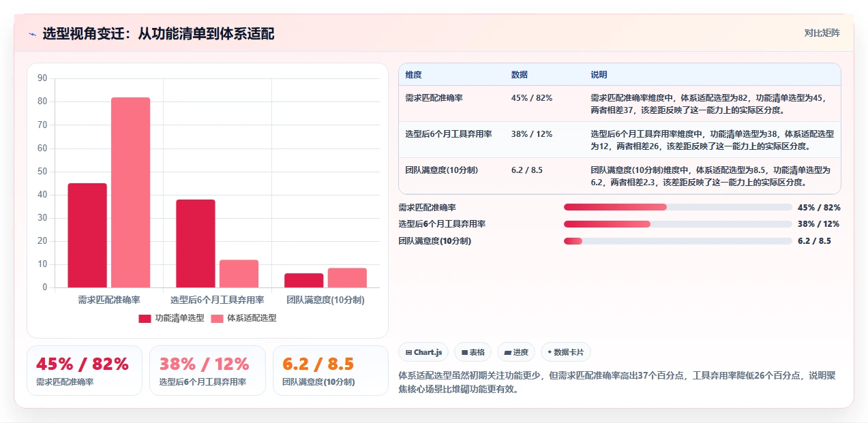Select the 数据卡片 tag chip
This screenshot has width=868, height=423.
(x=566, y=352)
